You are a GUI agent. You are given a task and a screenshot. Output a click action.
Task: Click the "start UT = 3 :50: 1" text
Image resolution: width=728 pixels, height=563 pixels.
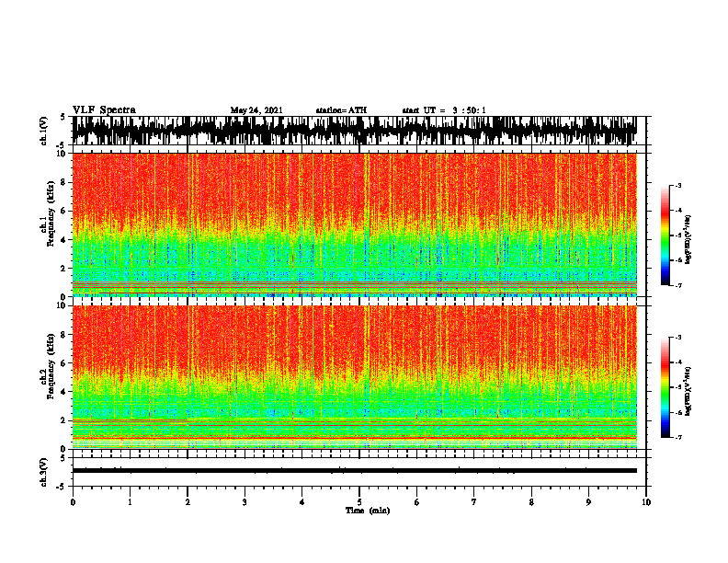pyautogui.click(x=444, y=110)
